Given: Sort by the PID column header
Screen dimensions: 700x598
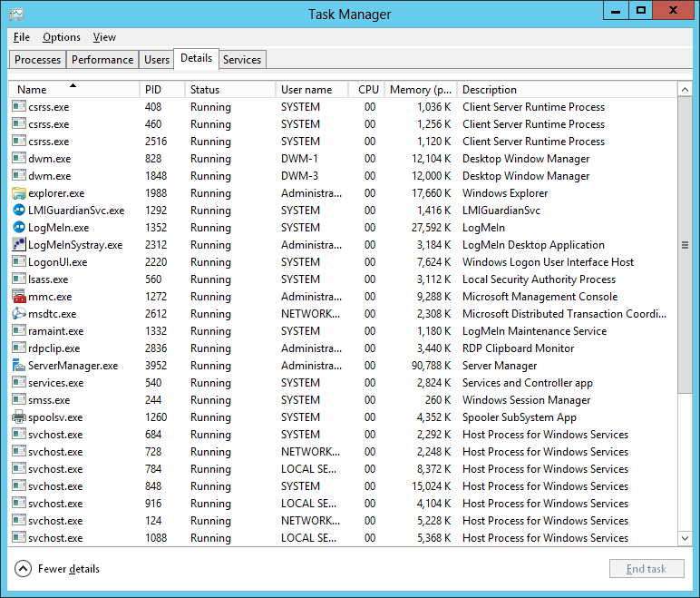Looking at the screenshot, I should [x=162, y=90].
